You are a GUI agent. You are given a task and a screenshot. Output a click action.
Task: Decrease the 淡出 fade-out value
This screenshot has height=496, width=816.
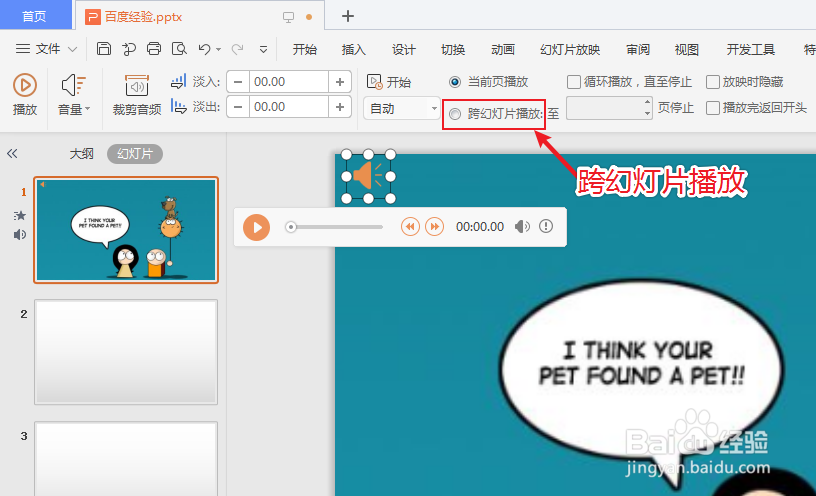(x=238, y=107)
